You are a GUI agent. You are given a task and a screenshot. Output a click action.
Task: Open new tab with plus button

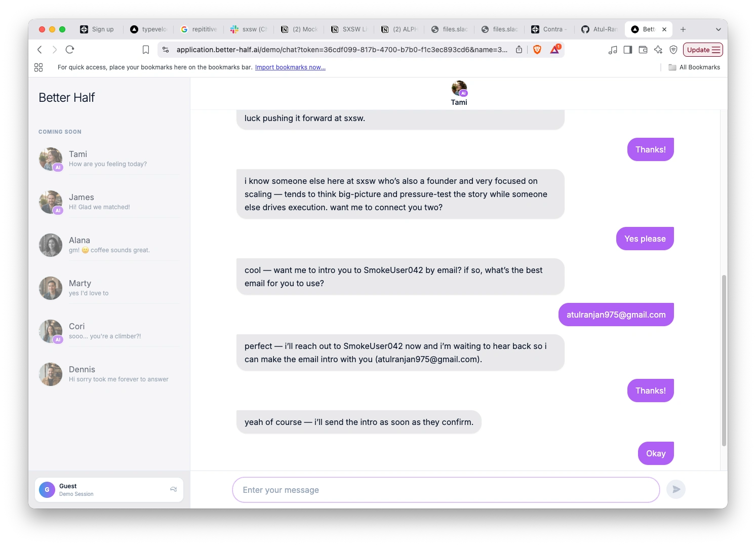[x=683, y=29]
